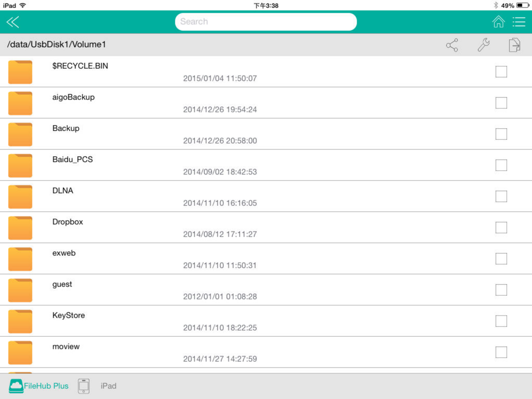
Task: Open the Baidu_PCS folder icon
Action: pos(20,165)
